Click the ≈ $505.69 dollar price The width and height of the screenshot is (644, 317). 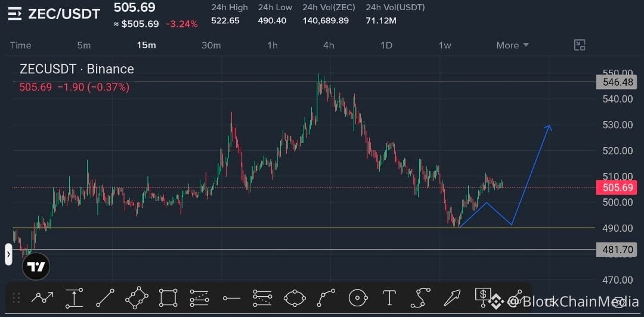[x=137, y=24]
